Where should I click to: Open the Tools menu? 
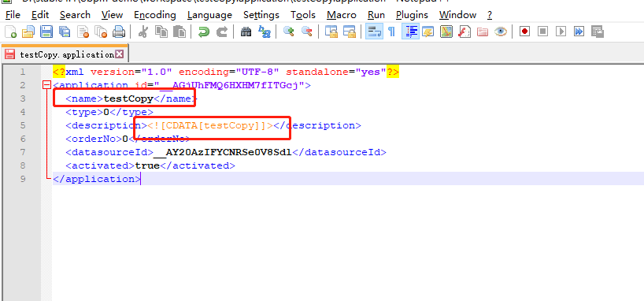point(303,15)
